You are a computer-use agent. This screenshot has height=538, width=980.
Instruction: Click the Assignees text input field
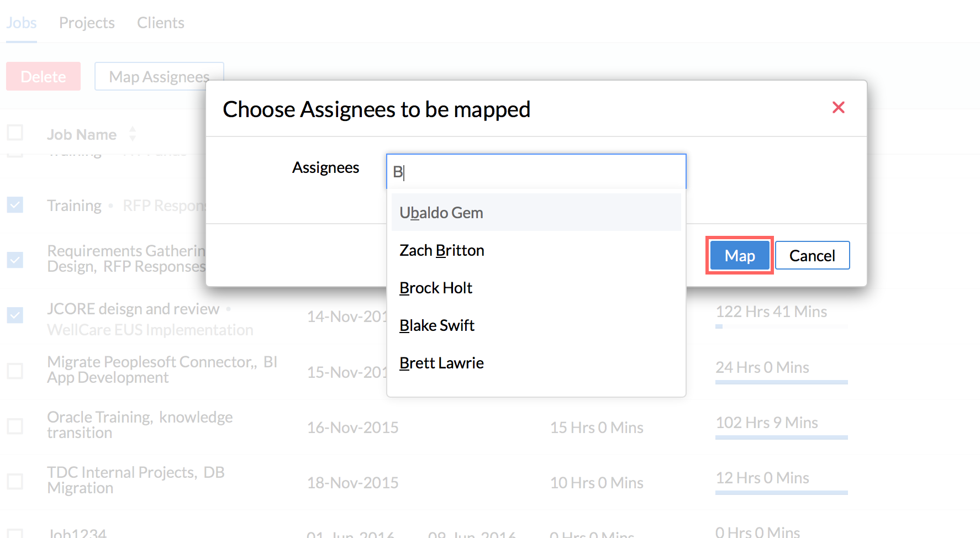pyautogui.click(x=536, y=172)
